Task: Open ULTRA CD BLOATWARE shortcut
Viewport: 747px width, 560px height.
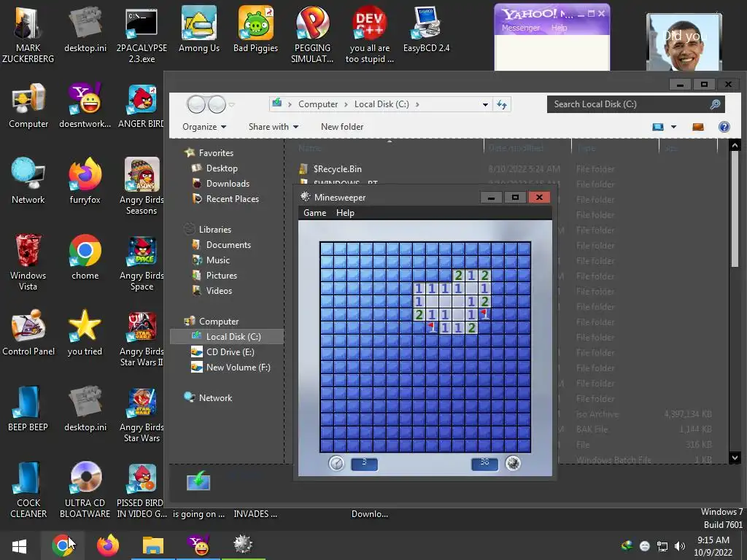Action: click(x=85, y=489)
